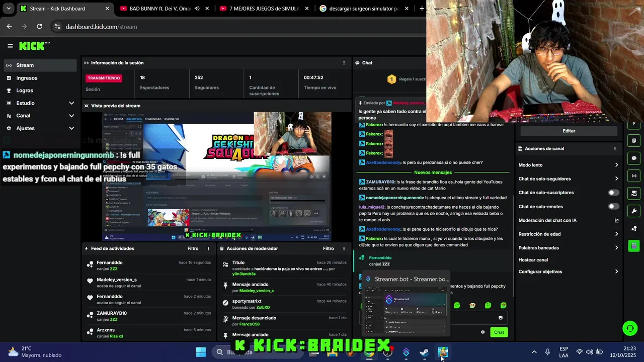Mute the BAD BUNNY tab via the speaker icon
This screenshot has height=362, width=644.
[197, 9]
